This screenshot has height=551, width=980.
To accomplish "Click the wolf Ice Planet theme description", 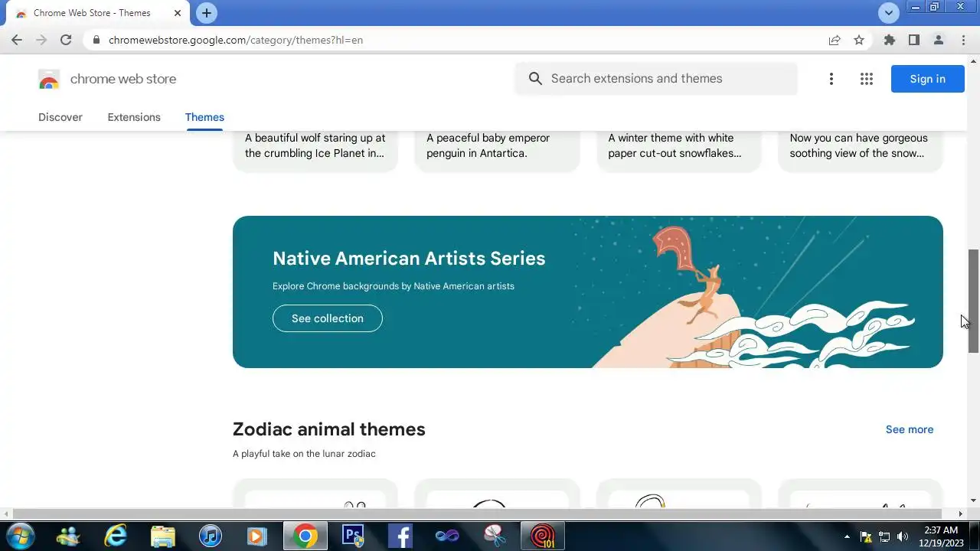I will [315, 145].
